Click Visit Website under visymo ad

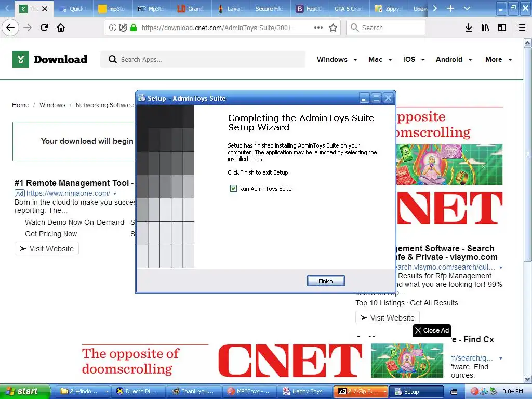pos(388,318)
